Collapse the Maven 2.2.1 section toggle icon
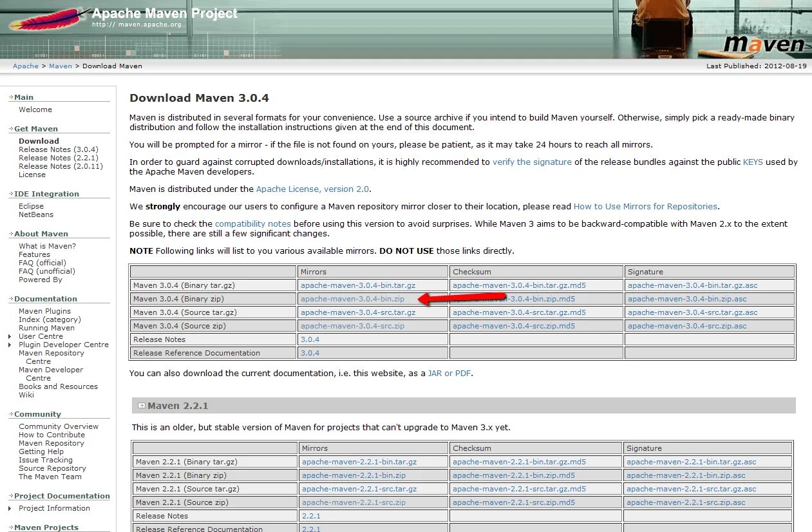812x532 pixels. (142, 406)
